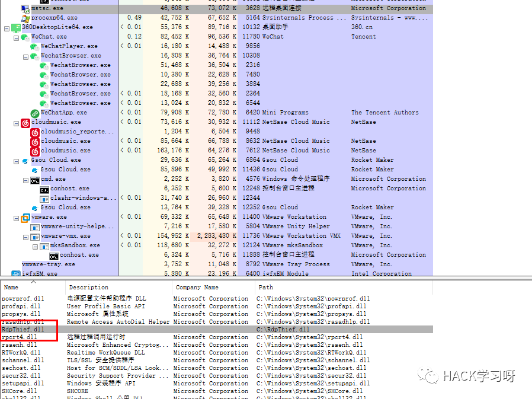532x399 pixels.
Task: Collapse the mksSandbox.exe branch
Action: coord(36,247)
